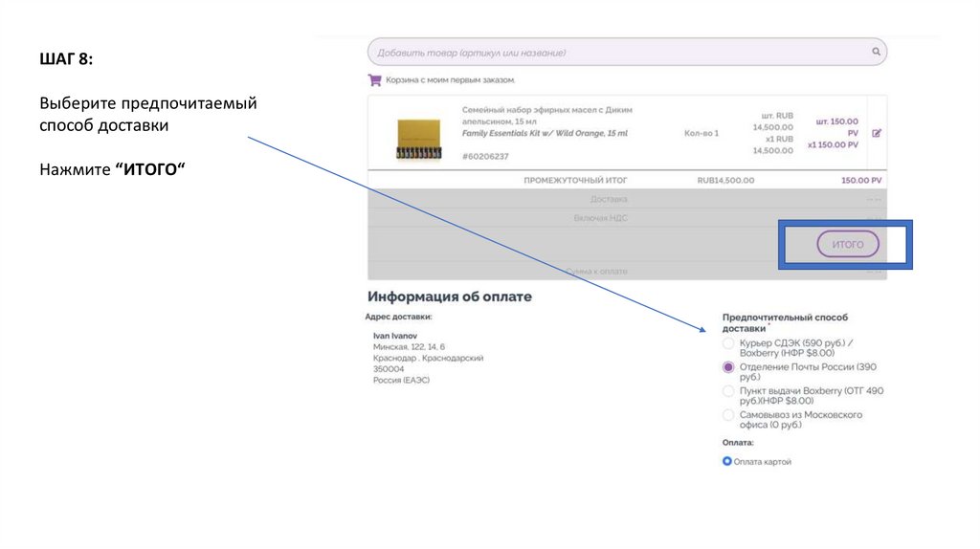Click product name 'Family Essentials Kit w/ Wild Orange'
This screenshot has width=980, height=549.
545,133
